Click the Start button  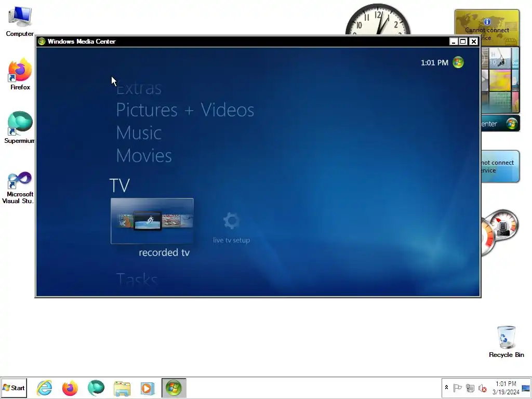(x=14, y=388)
